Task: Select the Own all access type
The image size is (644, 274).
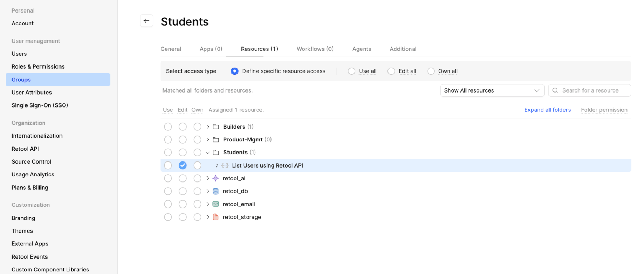Action: (x=431, y=71)
